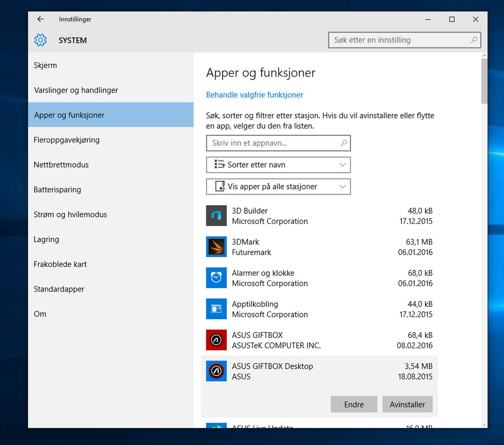Go to Varslinger og handlinger

coord(111,90)
